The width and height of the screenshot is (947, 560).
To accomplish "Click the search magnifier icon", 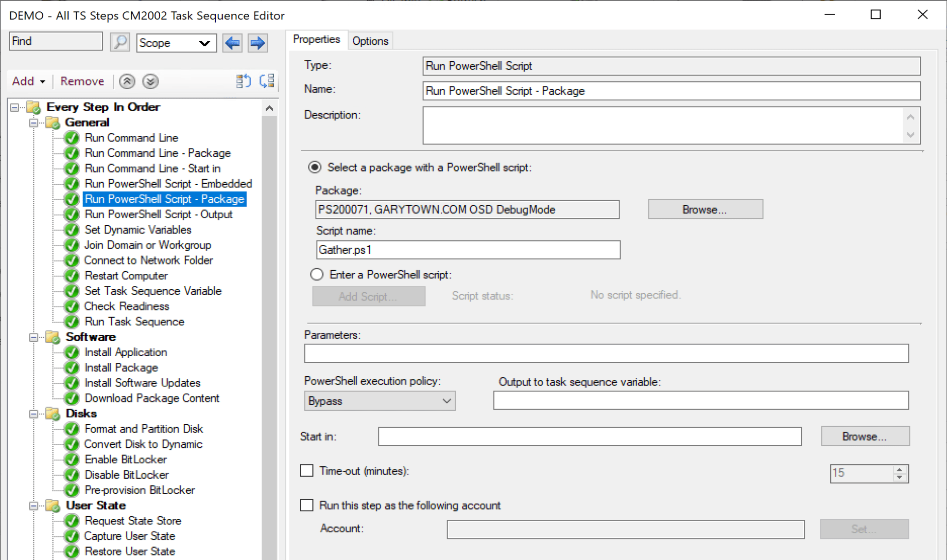I will (x=120, y=42).
